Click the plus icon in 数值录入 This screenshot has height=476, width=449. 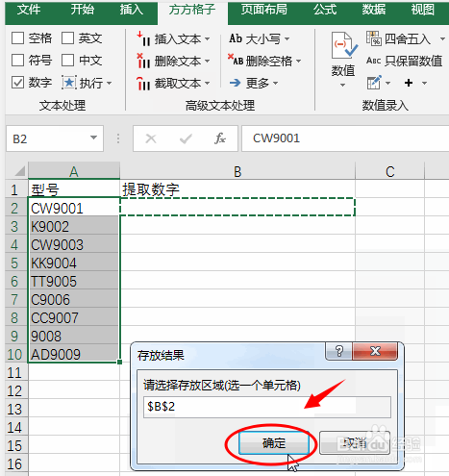point(409,83)
